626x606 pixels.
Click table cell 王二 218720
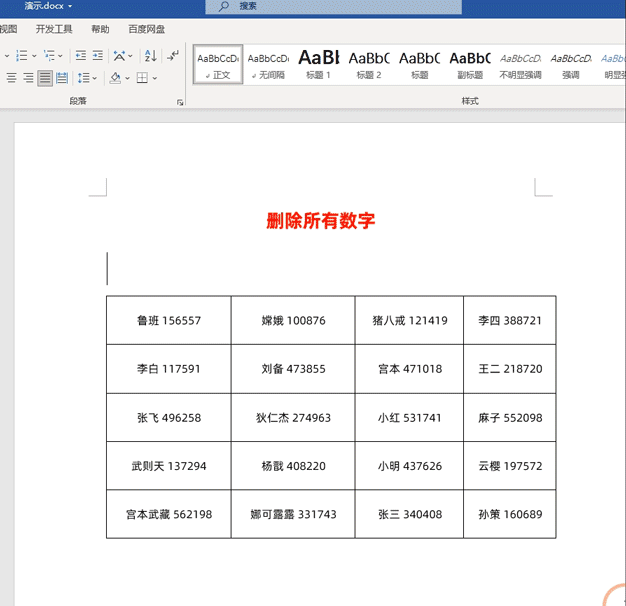click(x=510, y=368)
